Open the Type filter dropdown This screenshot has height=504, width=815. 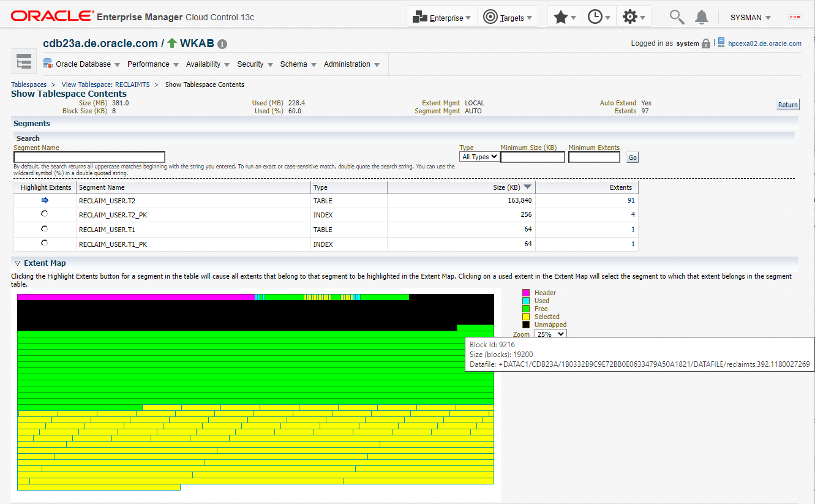[x=479, y=157]
